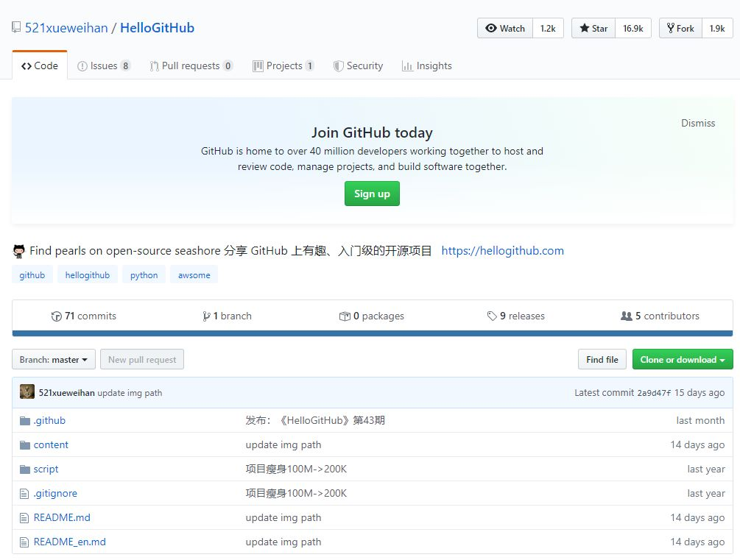Click the 521xueweihan commit avatar thumbnail
Image resolution: width=740 pixels, height=560 pixels.
pos(27,391)
